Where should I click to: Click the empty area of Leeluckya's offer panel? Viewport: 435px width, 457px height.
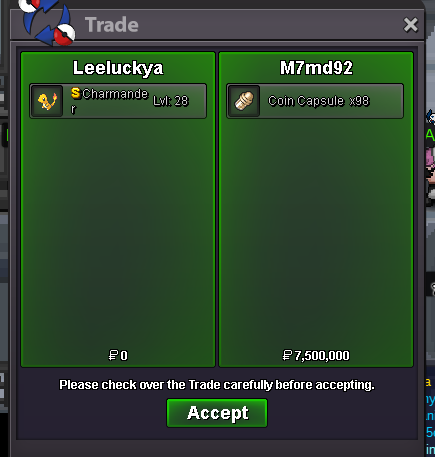pos(118,233)
